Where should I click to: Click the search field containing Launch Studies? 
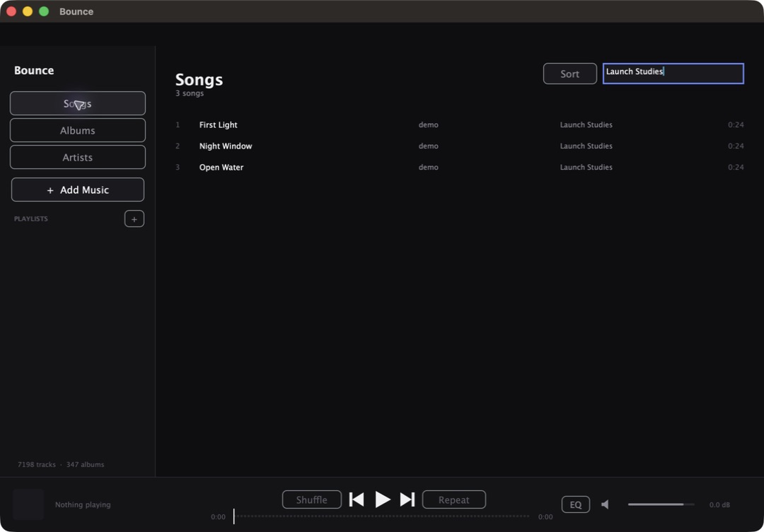(673, 74)
